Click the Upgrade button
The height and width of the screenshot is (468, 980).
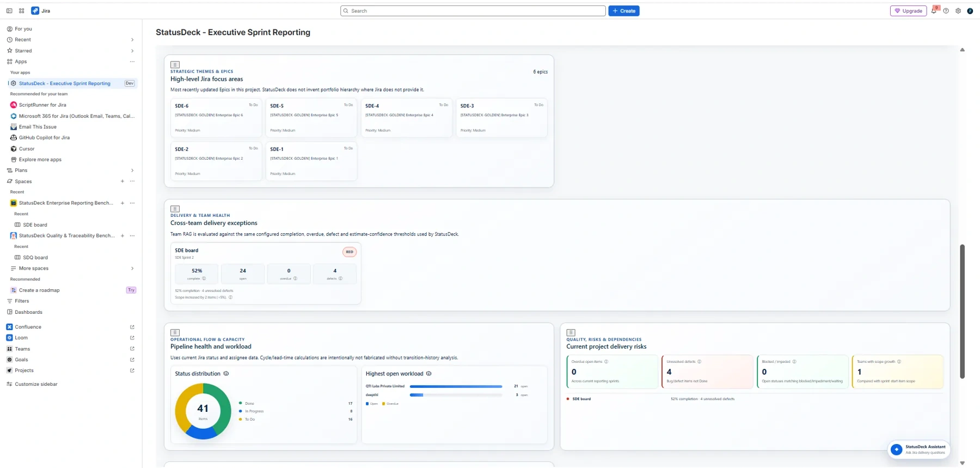pyautogui.click(x=908, y=11)
